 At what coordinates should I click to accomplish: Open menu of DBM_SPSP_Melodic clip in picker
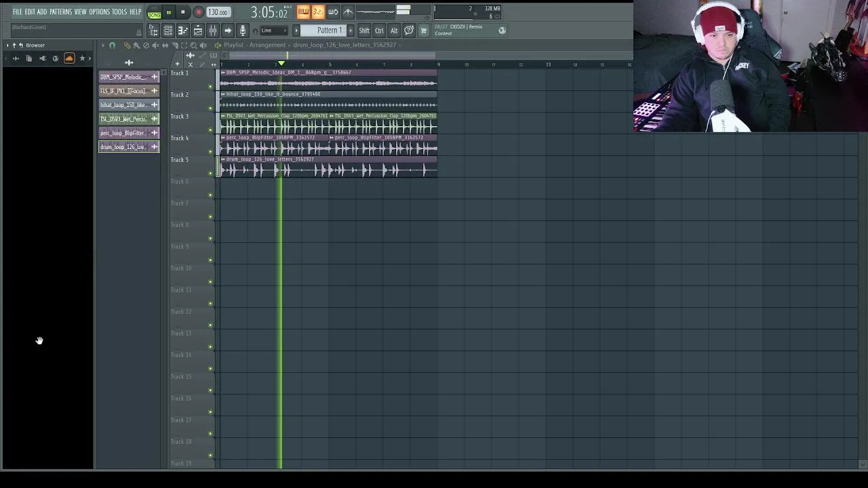pos(154,77)
